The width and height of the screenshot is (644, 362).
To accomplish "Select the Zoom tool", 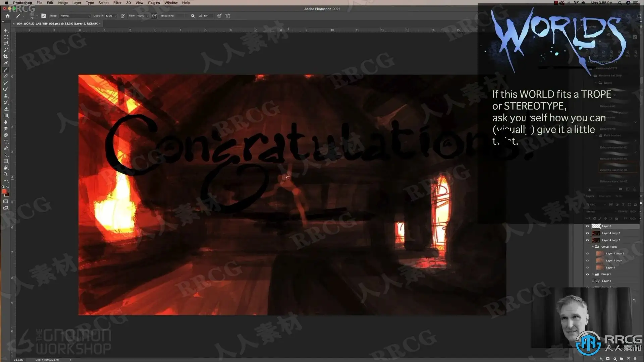I will click(6, 174).
